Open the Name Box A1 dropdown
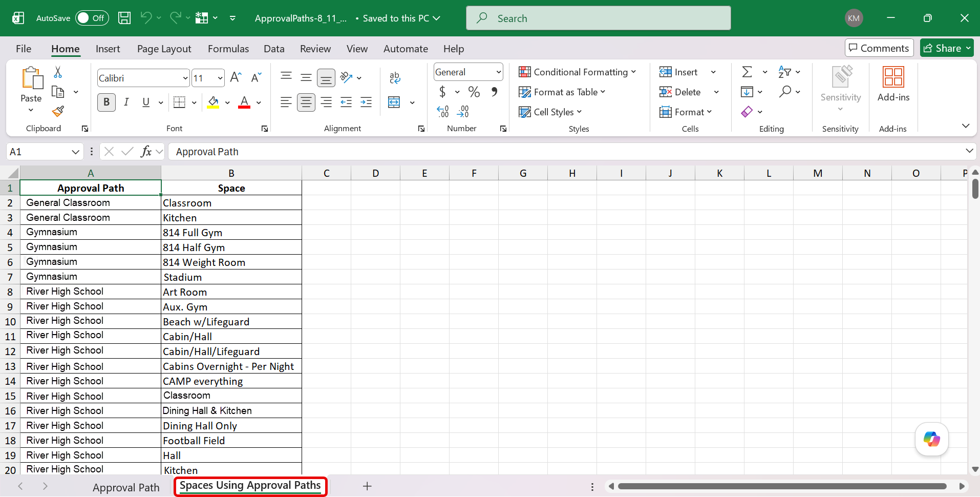This screenshot has height=497, width=980. point(75,152)
